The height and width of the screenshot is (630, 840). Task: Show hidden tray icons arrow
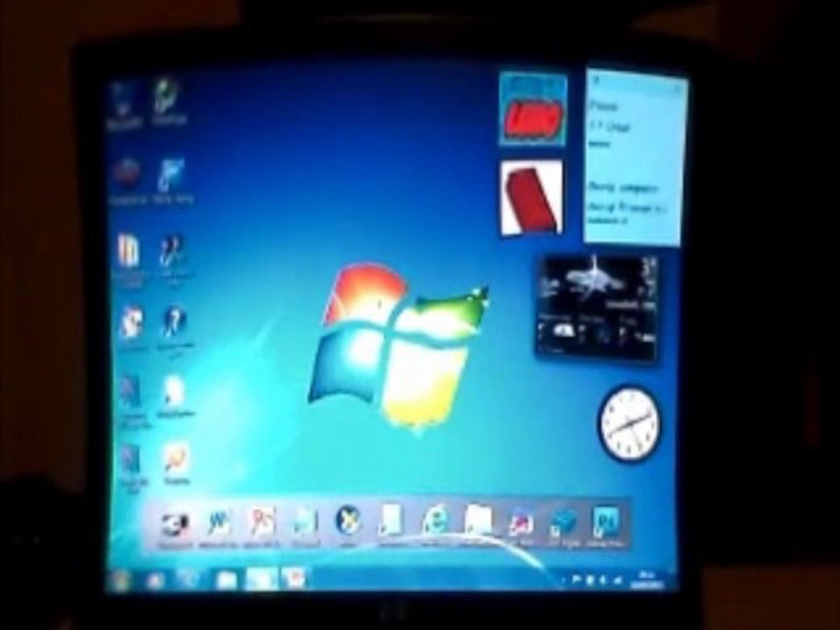tap(563, 581)
